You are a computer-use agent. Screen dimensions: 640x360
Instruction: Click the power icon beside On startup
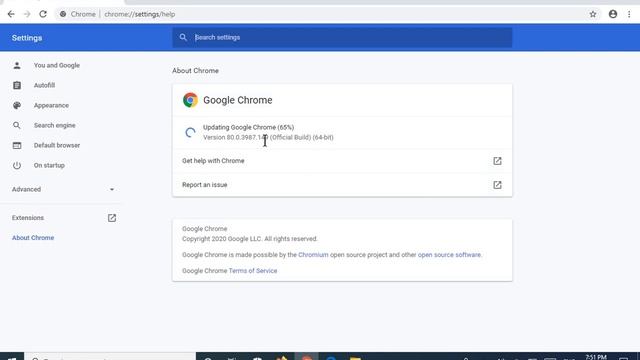pyautogui.click(x=17, y=165)
